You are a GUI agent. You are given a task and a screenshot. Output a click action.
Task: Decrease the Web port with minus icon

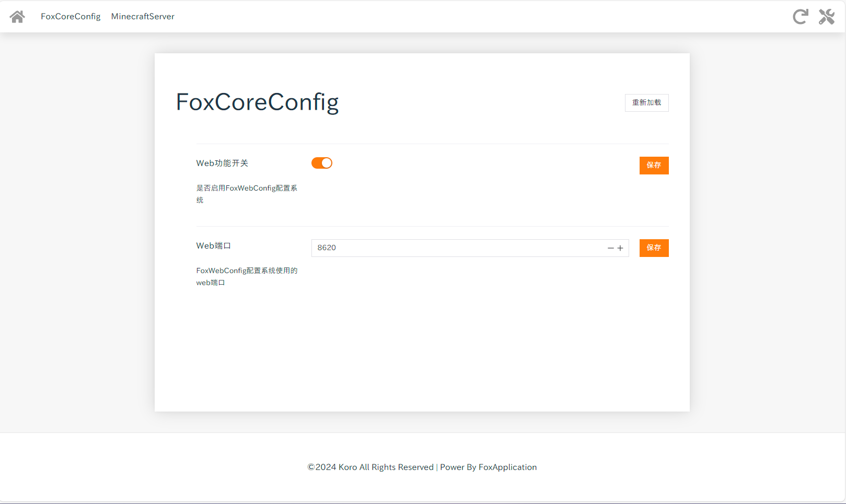[610, 248]
